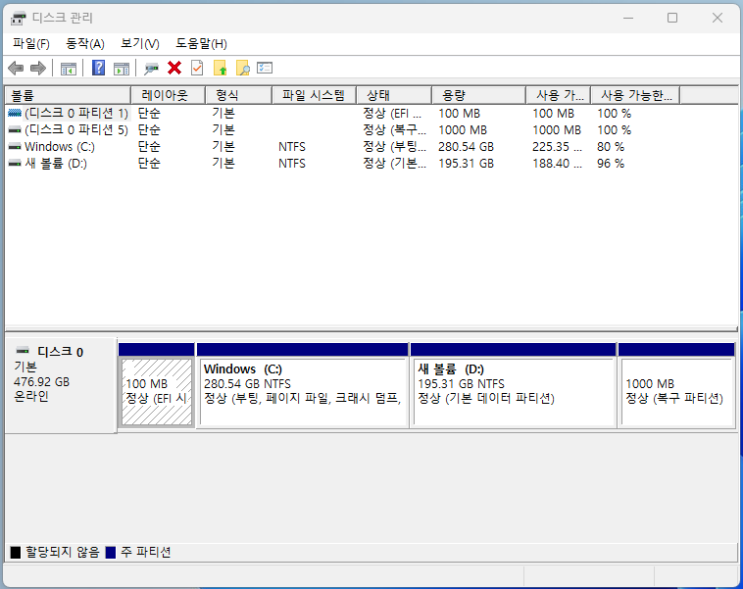Click the 195.31 GB capacity cell in list
Image resolution: width=743 pixels, height=589 pixels.
(x=466, y=163)
